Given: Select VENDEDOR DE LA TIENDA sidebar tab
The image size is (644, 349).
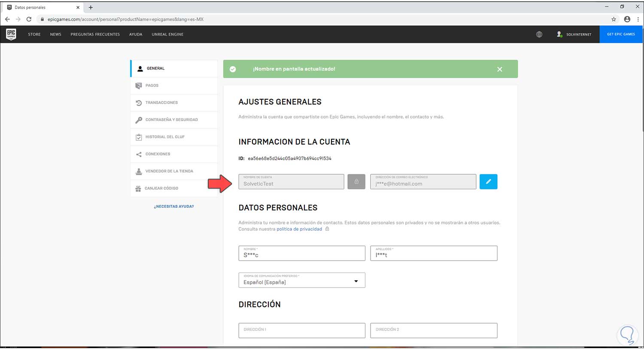Looking at the screenshot, I should point(174,171).
